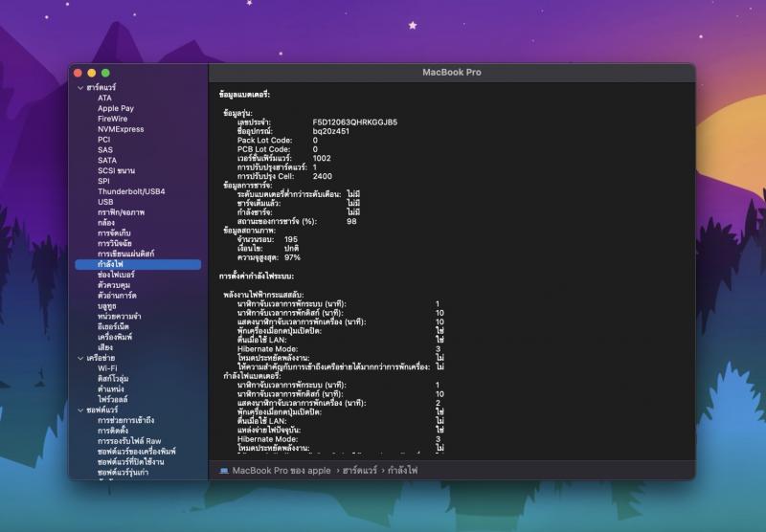The image size is (766, 532).
Task: Minimize window with yellow button
Action: 91,74
